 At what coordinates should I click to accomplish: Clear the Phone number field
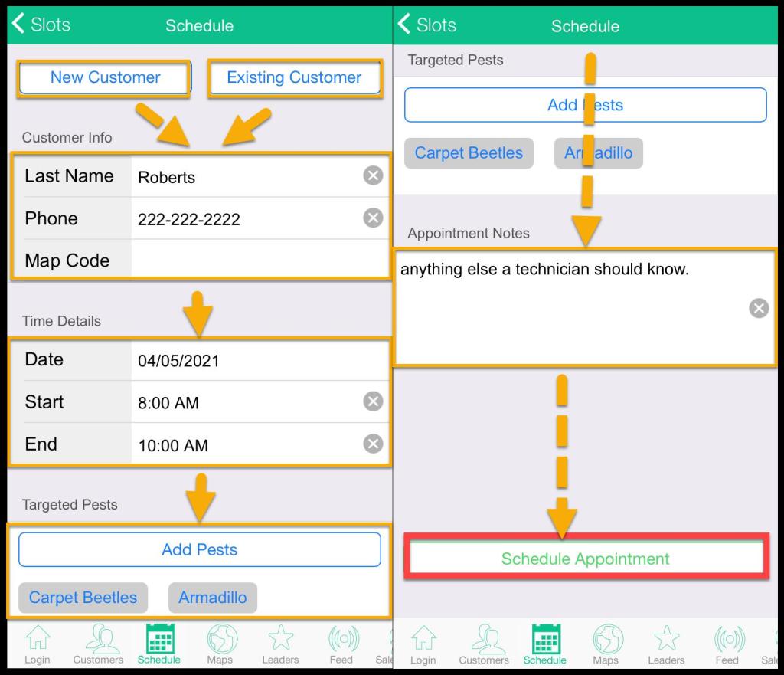372,218
